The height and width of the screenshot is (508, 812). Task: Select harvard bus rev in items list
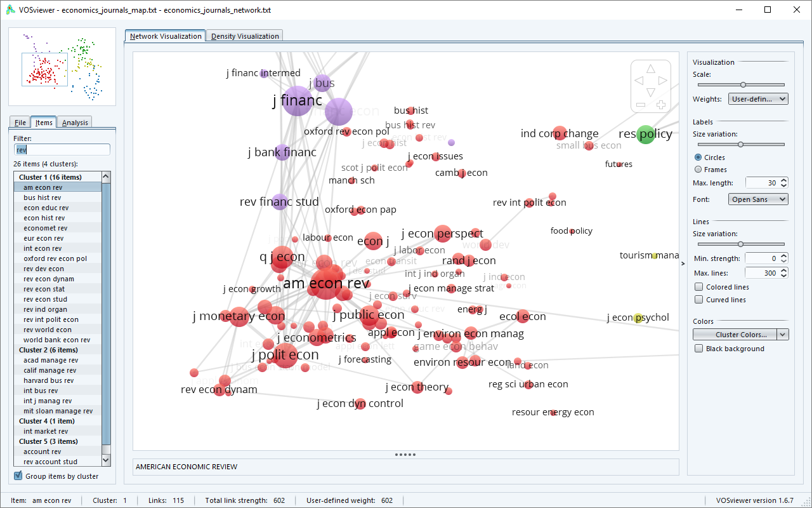[x=49, y=380]
